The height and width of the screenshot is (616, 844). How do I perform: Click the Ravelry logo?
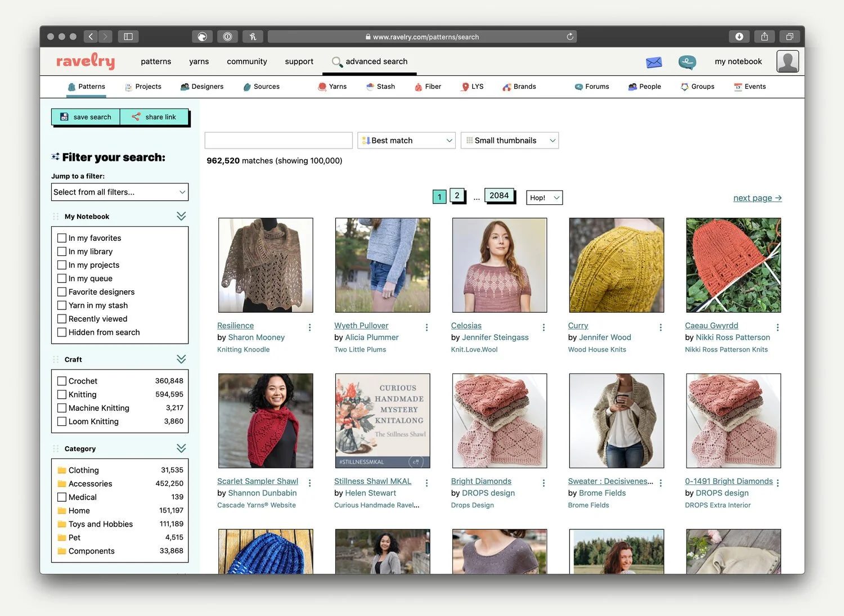86,61
